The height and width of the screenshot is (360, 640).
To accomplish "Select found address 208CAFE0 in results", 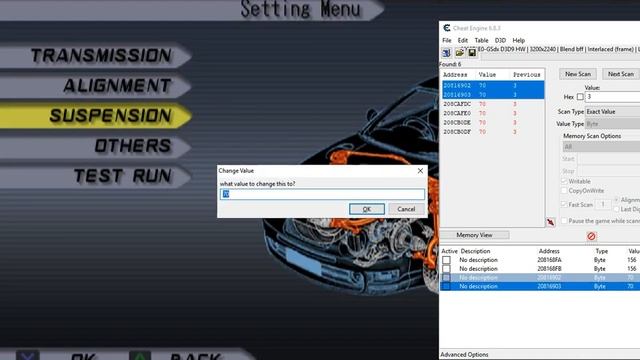I will click(x=493, y=113).
